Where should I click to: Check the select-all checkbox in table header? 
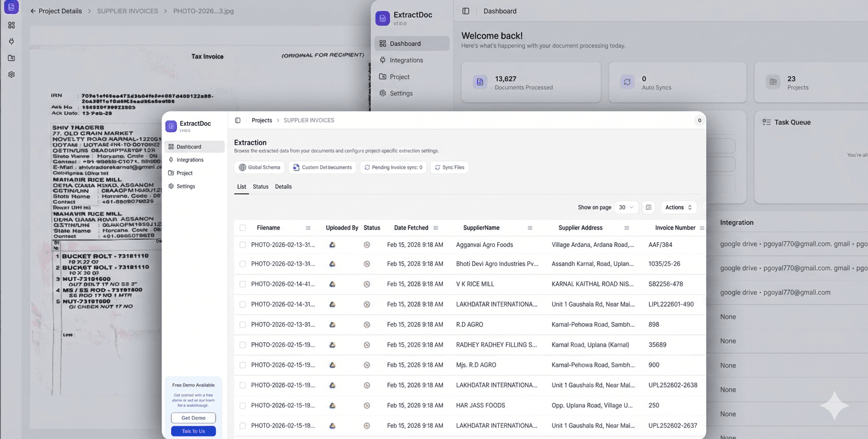243,227
